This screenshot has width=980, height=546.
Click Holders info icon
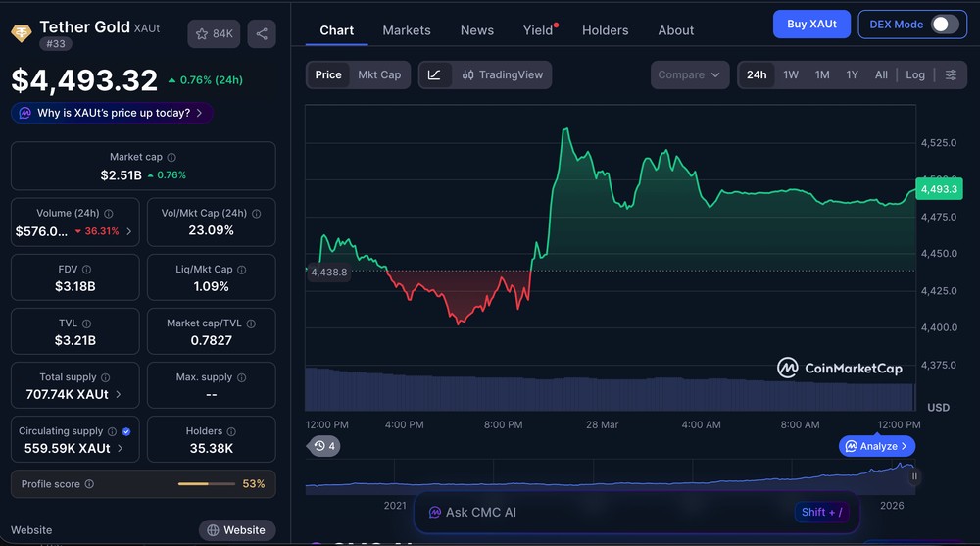click(x=231, y=431)
